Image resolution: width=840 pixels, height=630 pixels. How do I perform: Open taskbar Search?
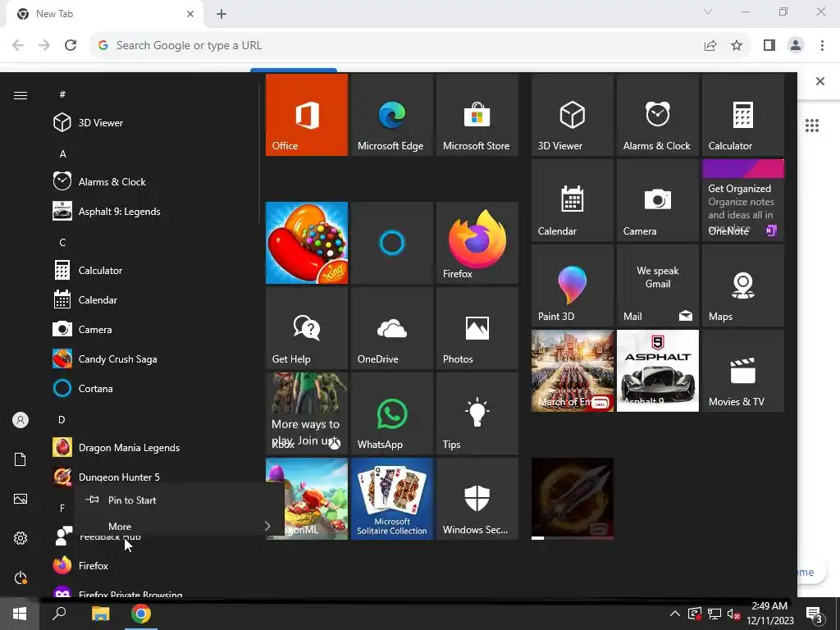[59, 614]
